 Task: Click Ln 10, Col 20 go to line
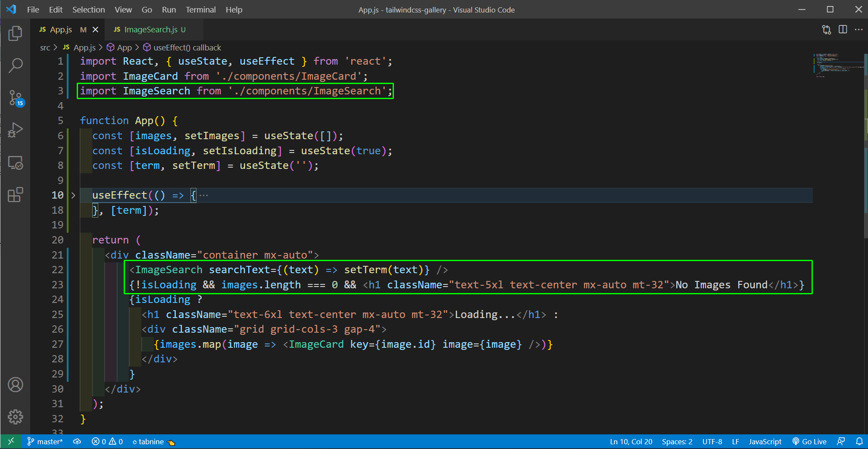631,442
